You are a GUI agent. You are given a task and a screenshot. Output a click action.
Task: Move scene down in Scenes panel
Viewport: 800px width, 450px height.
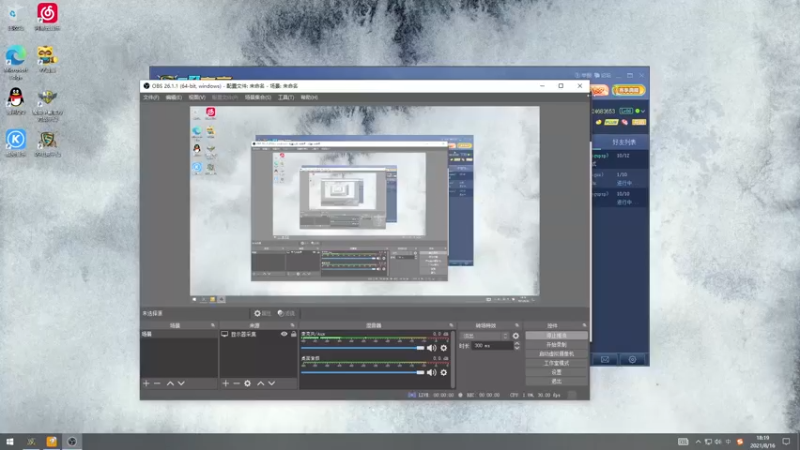[x=181, y=383]
